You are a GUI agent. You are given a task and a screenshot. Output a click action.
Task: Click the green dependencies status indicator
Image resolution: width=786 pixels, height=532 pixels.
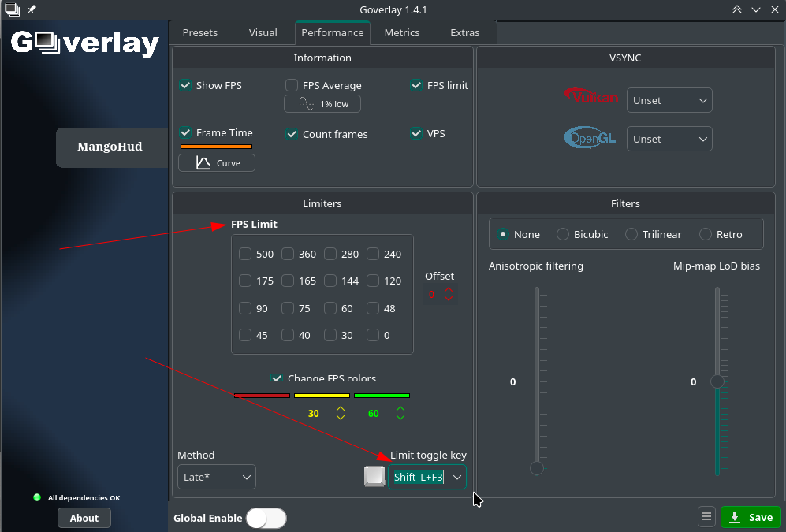(x=36, y=497)
